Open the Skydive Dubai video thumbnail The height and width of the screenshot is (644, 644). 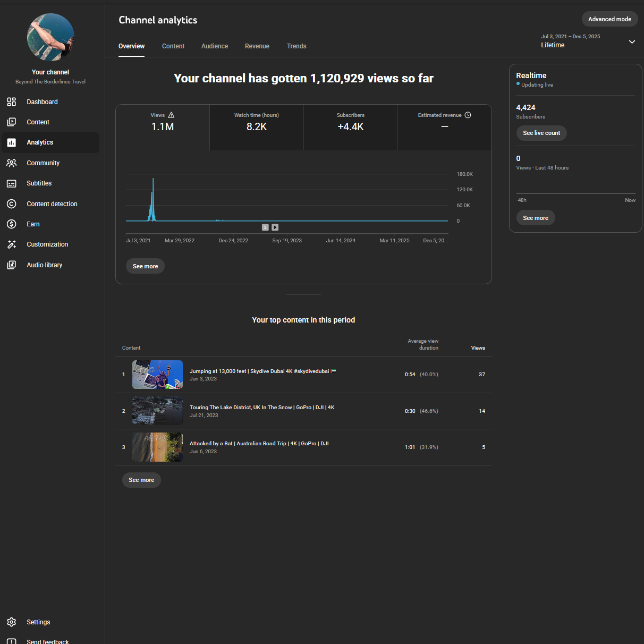(157, 375)
